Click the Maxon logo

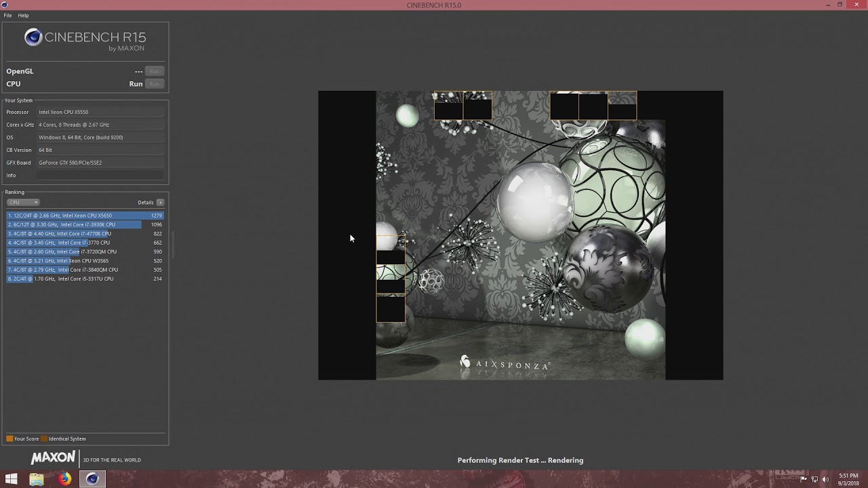coord(53,458)
